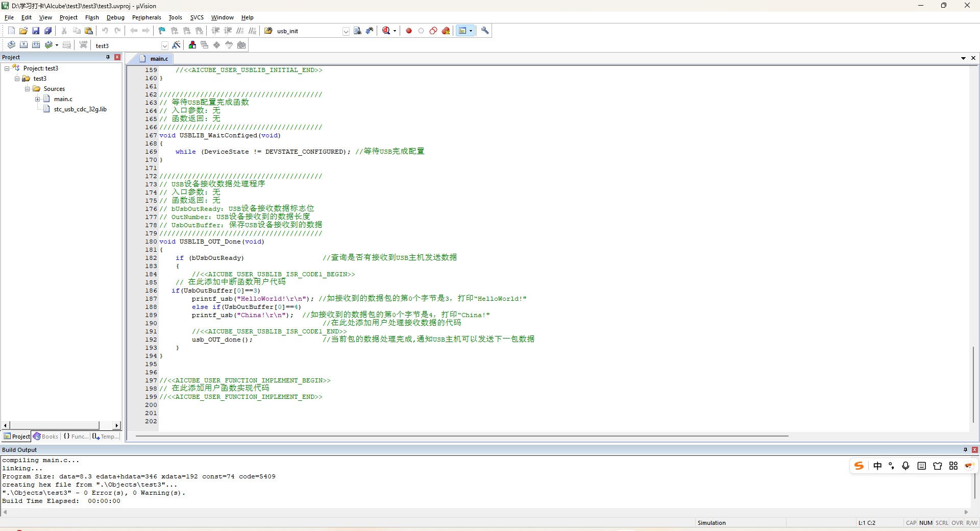Insert or remove a bookmark flag

coord(162,31)
